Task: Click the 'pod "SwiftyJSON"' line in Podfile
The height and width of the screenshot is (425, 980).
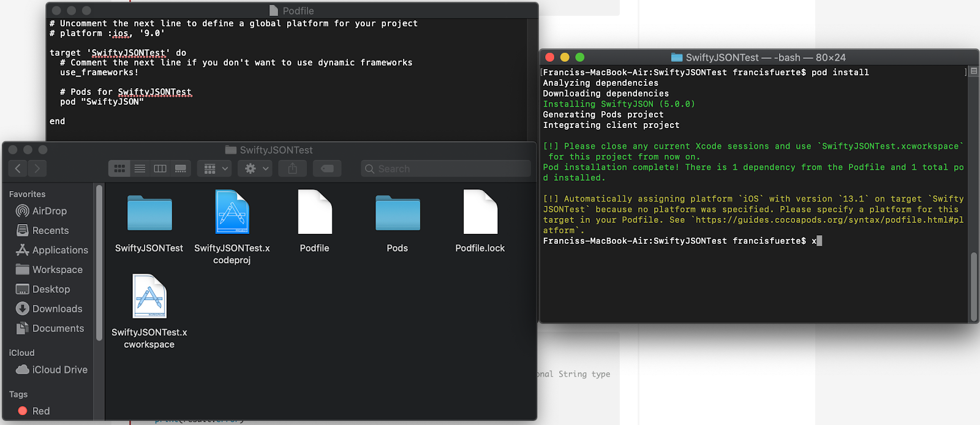Action: pyautogui.click(x=102, y=102)
